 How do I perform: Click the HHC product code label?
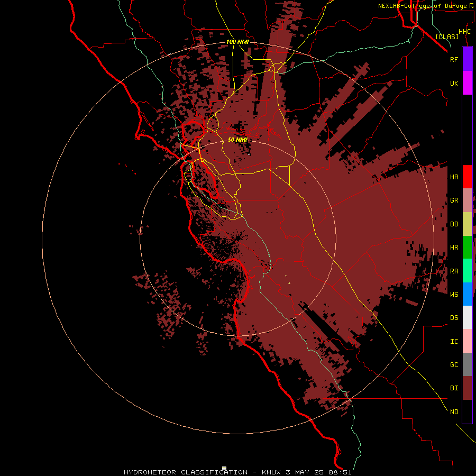tap(464, 32)
